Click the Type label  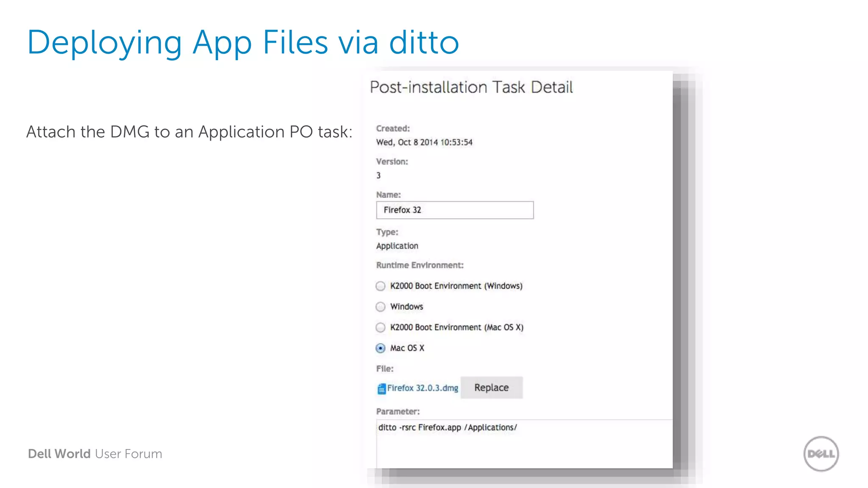387,232
